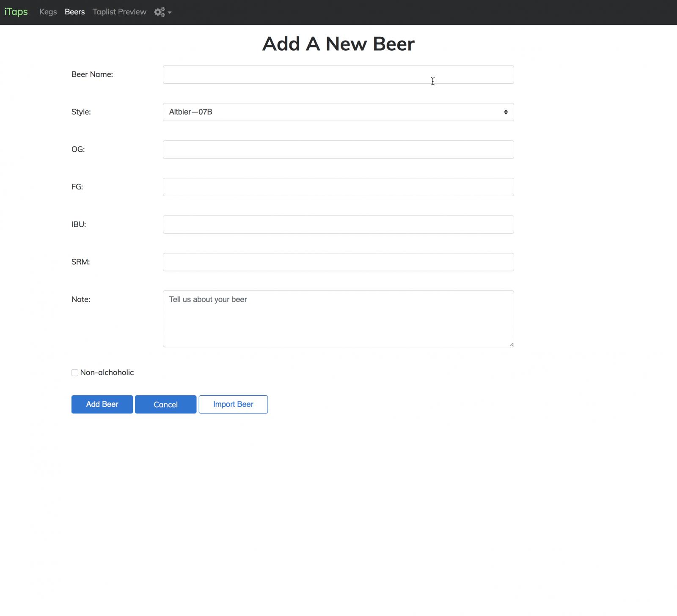Open the Beers nav item
Screen dimensions: 677x616
pos(75,12)
